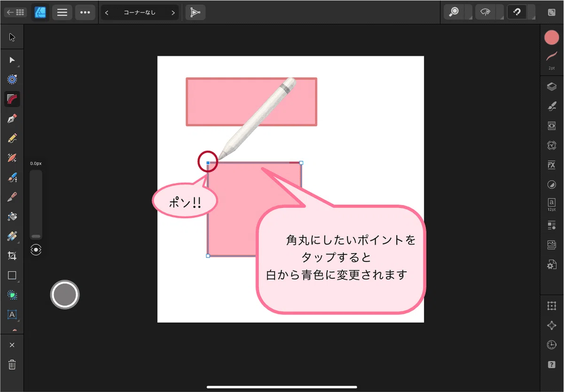This screenshot has width=564, height=392.
Task: Tap the selected blue top-left node
Action: (x=208, y=163)
